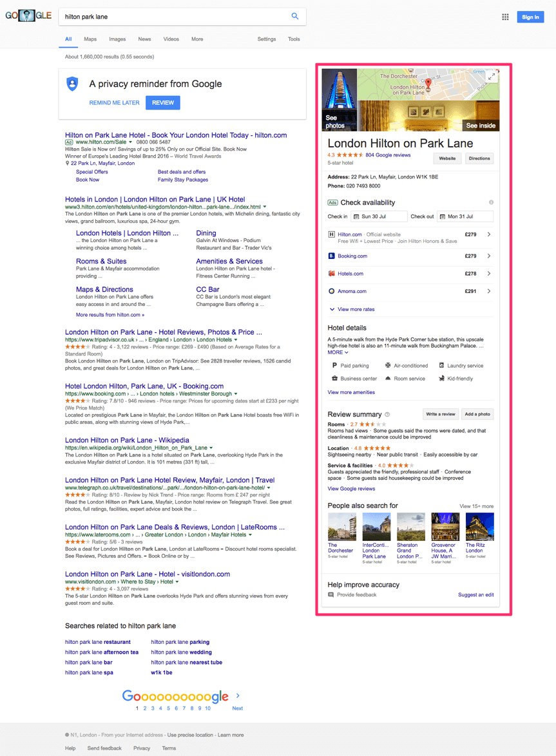The height and width of the screenshot is (756, 556).
Task: Click Write a review button
Action: tap(440, 414)
